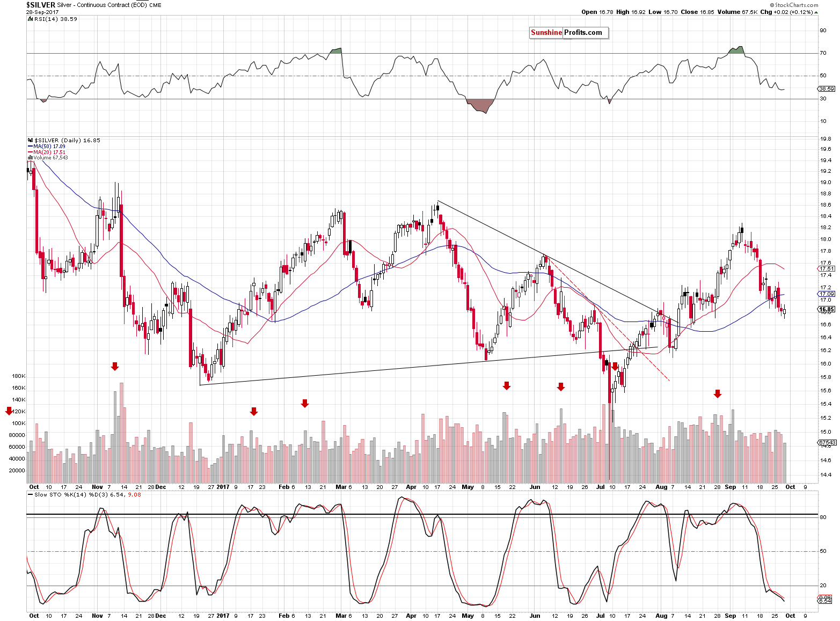
Task: Click the candlestick icon before $SILVER (Daily)
Action: (x=30, y=140)
